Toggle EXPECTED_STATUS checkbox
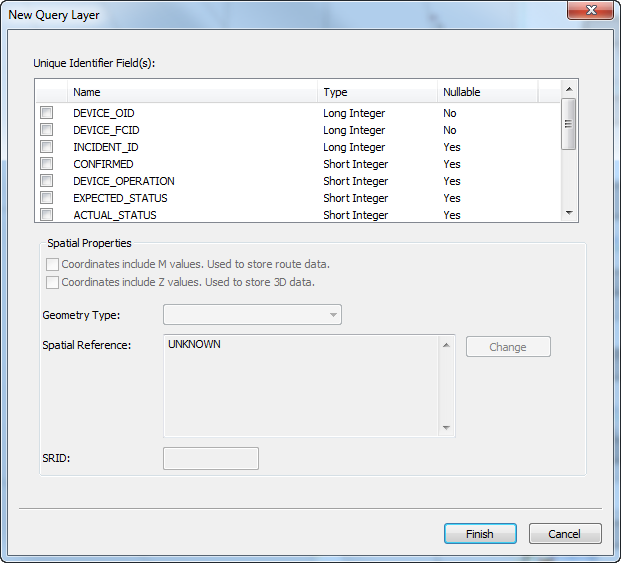 pos(46,198)
